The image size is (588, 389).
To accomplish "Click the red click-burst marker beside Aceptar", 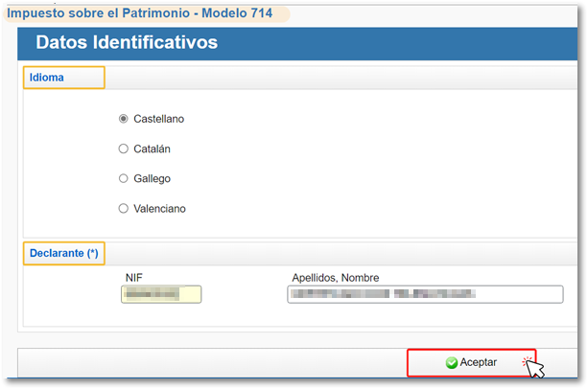I will [x=527, y=360].
